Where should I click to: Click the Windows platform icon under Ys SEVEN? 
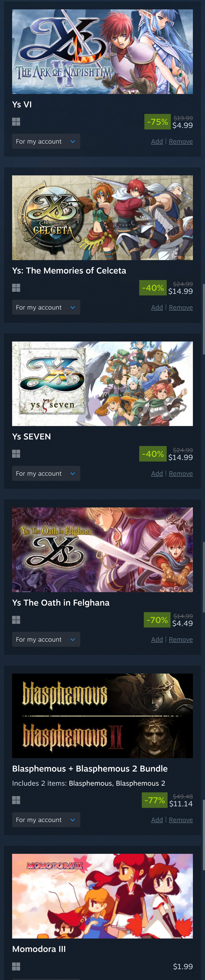point(16,454)
